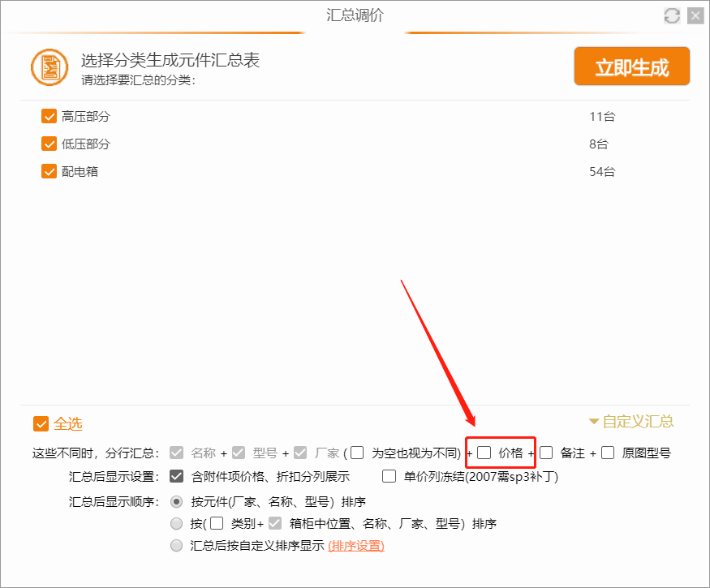Select 汇总后按自定义排序显示 radio
This screenshot has width=710, height=588.
pos(176,546)
